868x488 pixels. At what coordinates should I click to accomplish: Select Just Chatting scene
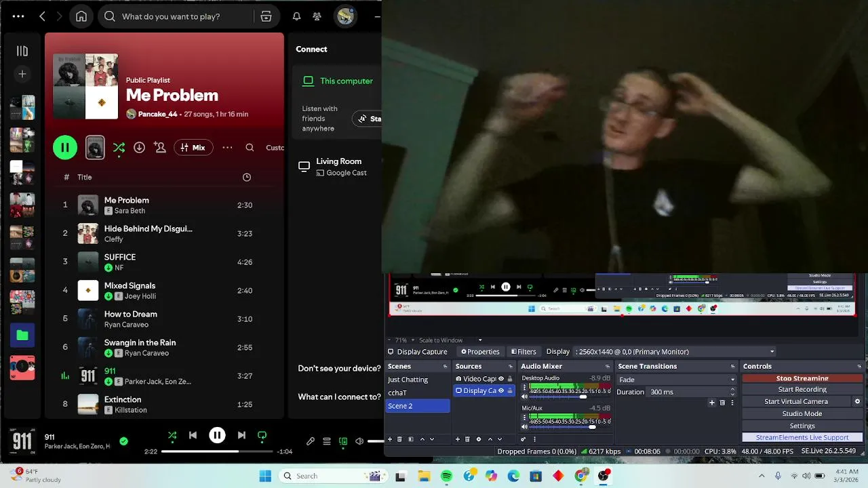pyautogui.click(x=417, y=380)
